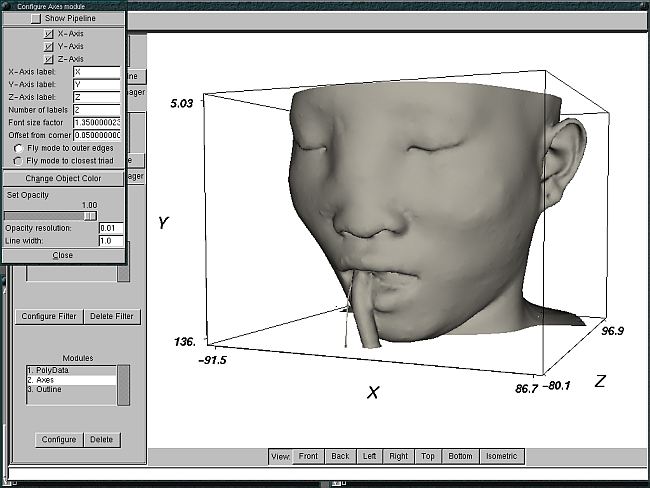Select Fly mode to outer edges
650x488 pixels.
coord(19,148)
